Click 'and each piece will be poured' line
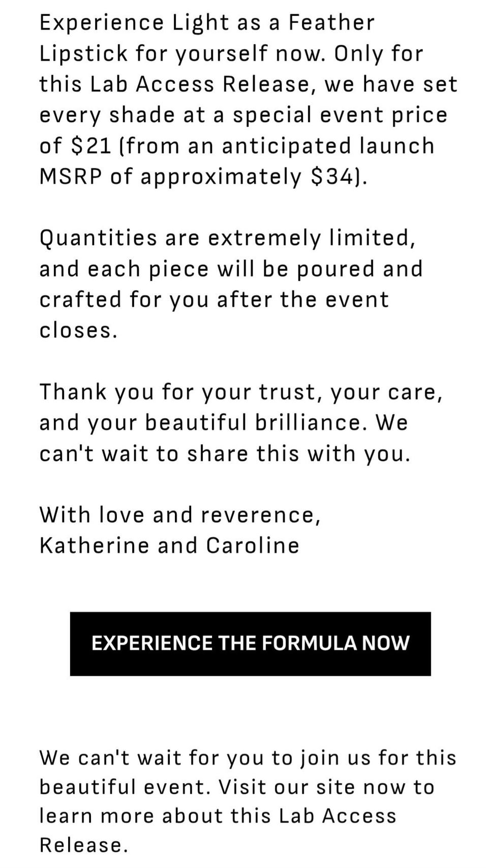This screenshot has height=868, width=488. coord(231,269)
